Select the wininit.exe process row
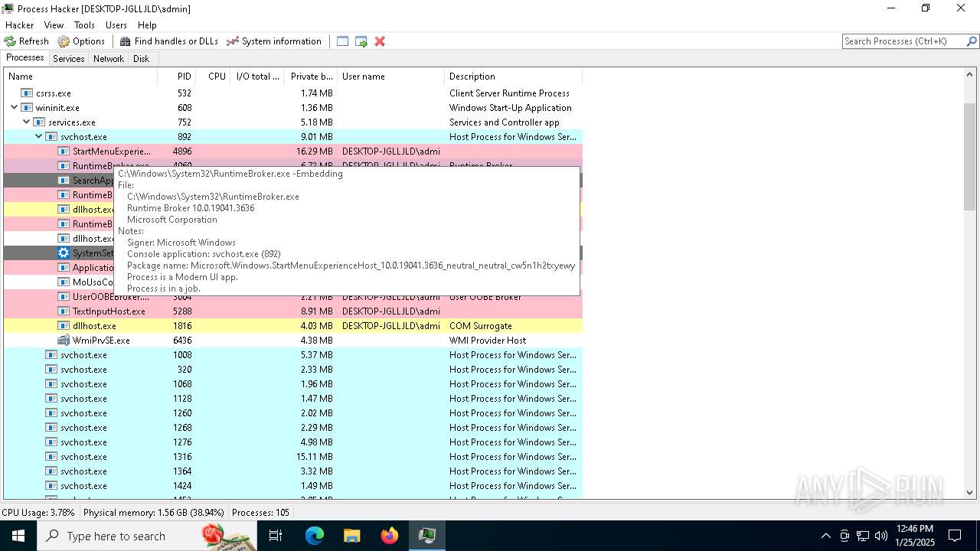 pos(293,108)
